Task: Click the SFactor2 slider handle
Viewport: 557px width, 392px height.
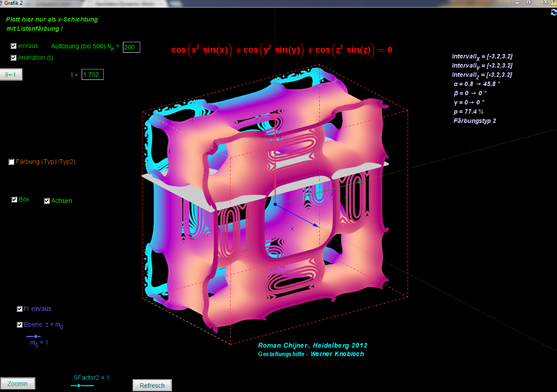Action: coord(79,385)
